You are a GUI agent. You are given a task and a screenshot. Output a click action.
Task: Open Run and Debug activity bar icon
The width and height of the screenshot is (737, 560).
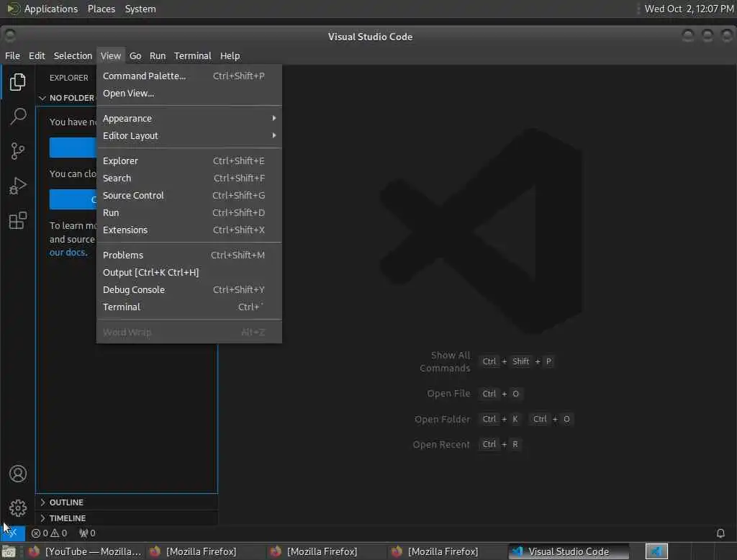(x=17, y=186)
